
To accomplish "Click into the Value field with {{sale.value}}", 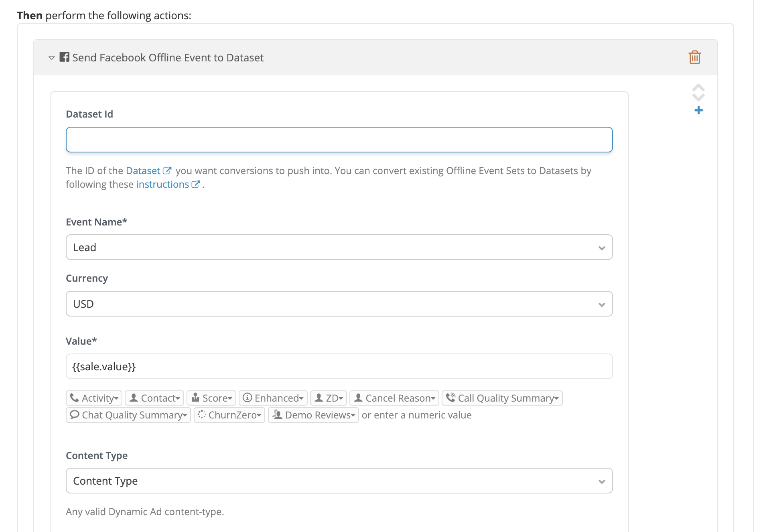I will [x=339, y=367].
